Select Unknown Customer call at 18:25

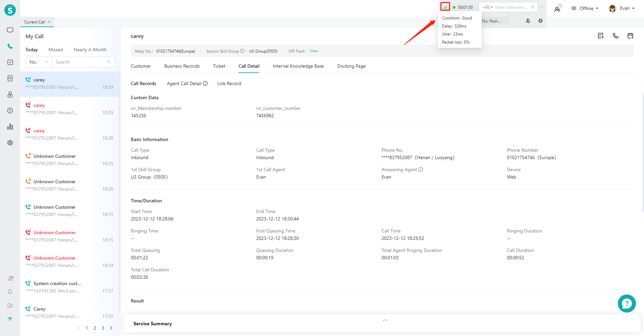[x=70, y=160]
